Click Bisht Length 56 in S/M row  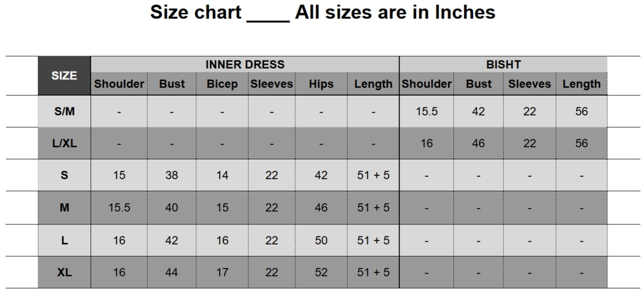pos(581,111)
